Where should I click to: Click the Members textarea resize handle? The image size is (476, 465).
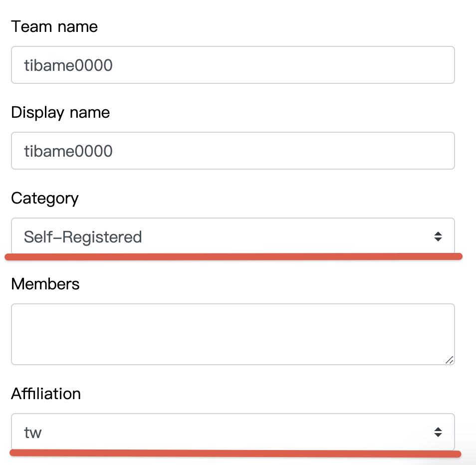point(450,360)
